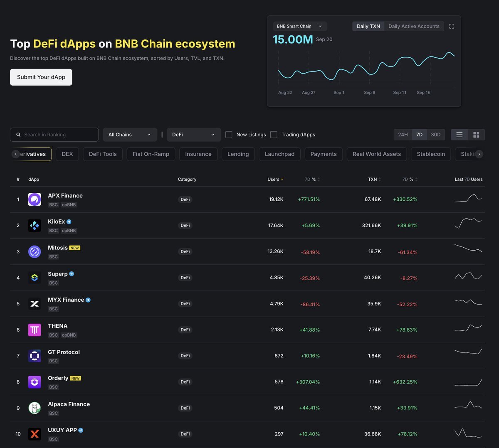Click the KiloEx logo icon
This screenshot has width=499, height=448.
pyautogui.click(x=35, y=226)
